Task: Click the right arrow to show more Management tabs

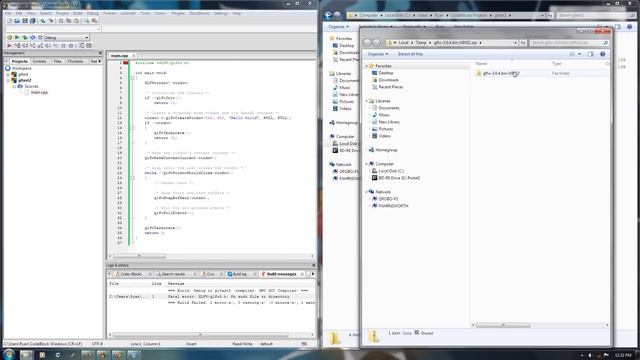Action: click(x=100, y=61)
